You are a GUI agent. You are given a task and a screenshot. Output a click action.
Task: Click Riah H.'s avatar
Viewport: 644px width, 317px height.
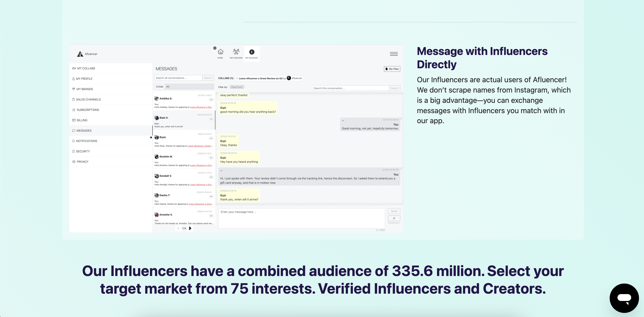156,118
